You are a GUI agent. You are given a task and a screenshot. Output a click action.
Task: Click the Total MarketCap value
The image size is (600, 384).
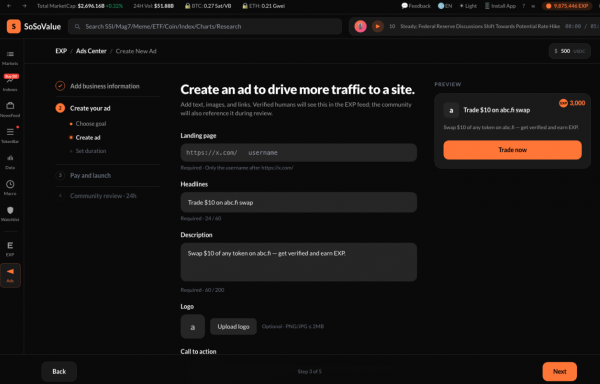tap(91, 6)
